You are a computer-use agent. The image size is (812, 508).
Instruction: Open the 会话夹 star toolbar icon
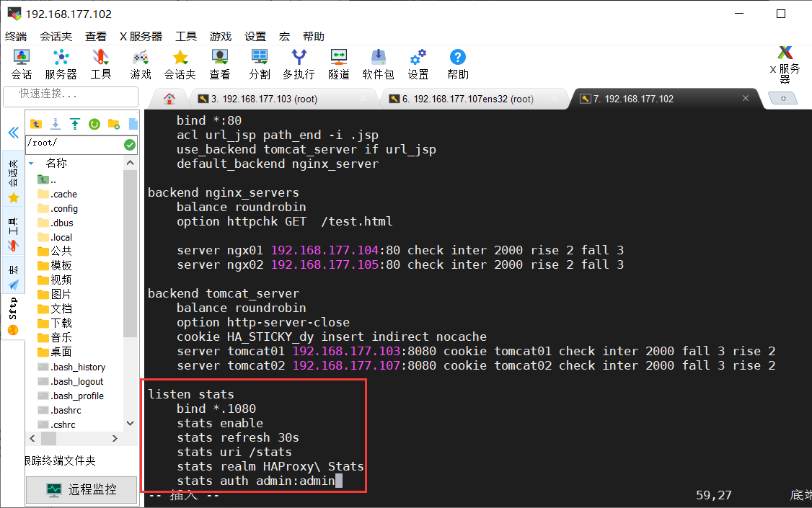point(180,64)
